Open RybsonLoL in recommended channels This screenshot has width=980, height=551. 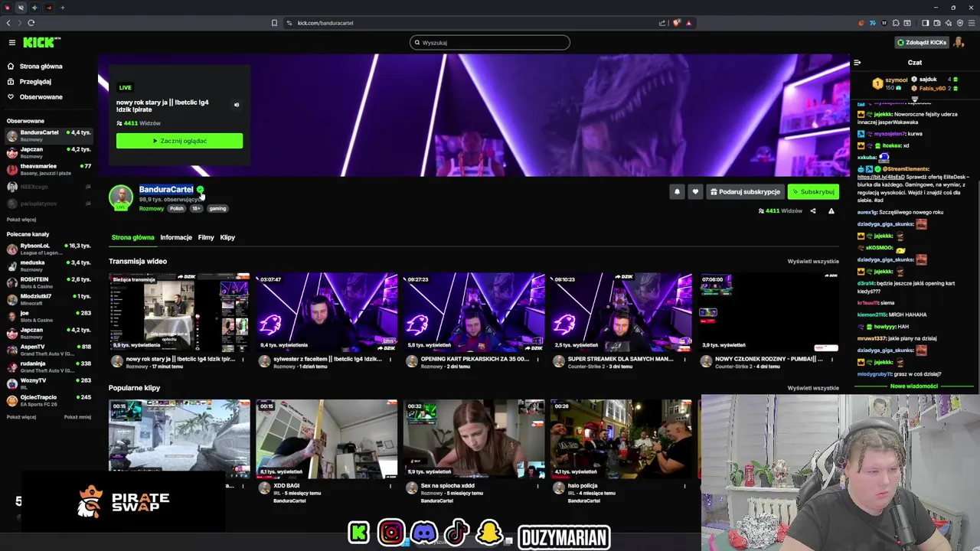point(49,249)
